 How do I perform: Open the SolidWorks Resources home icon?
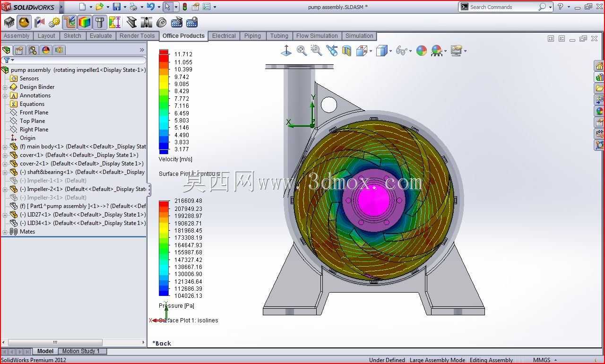point(599,66)
